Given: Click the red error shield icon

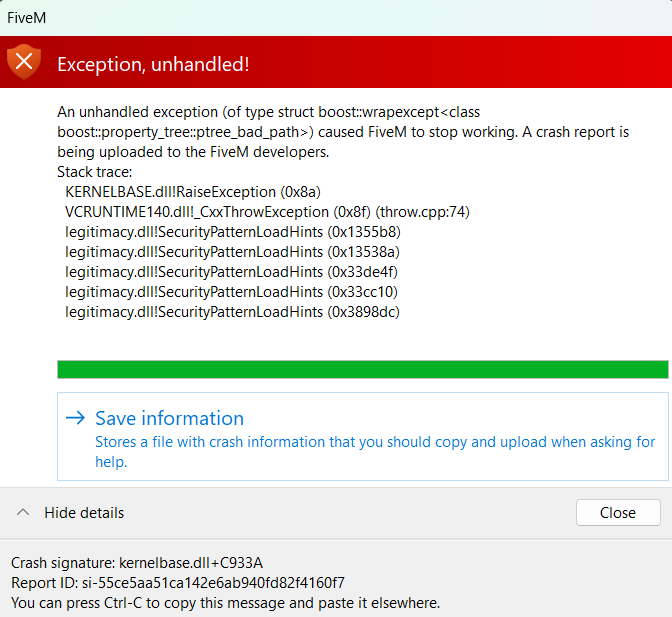Looking at the screenshot, I should 24,62.
